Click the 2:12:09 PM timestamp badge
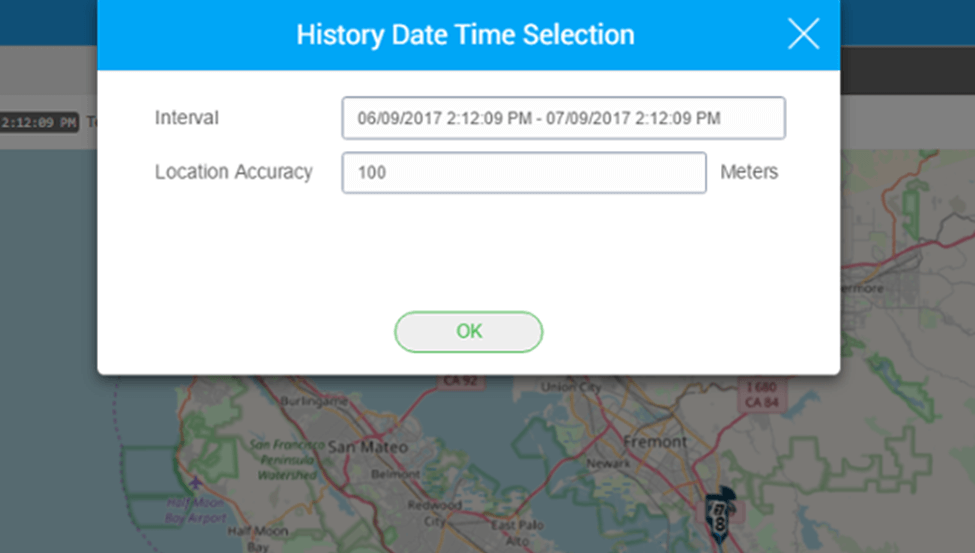The width and height of the screenshot is (975, 553). (x=39, y=122)
